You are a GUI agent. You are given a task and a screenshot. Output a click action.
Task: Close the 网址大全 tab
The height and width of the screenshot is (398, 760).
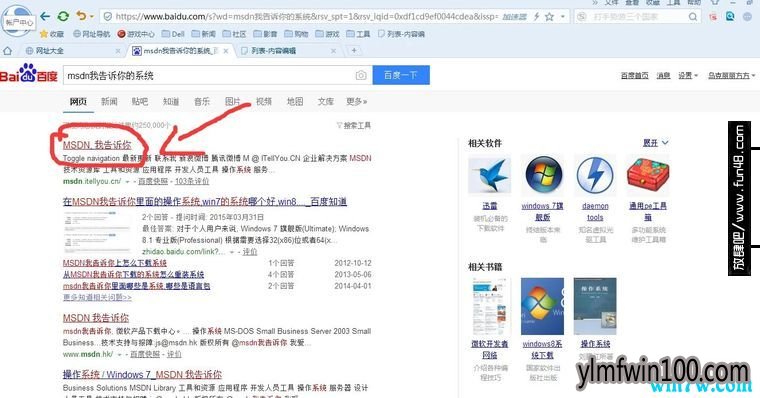tap(118, 51)
